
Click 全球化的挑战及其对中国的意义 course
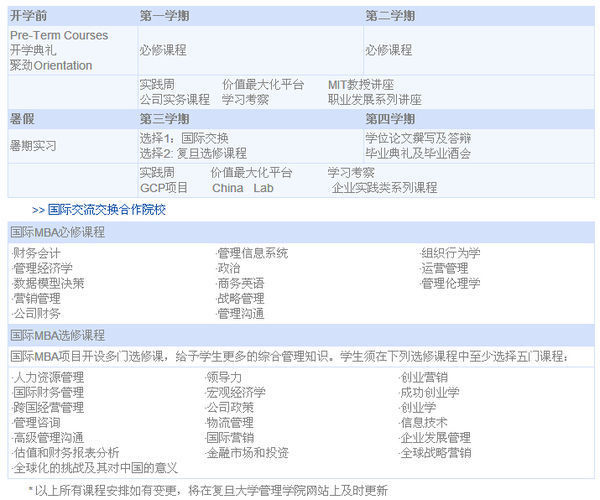point(95,467)
